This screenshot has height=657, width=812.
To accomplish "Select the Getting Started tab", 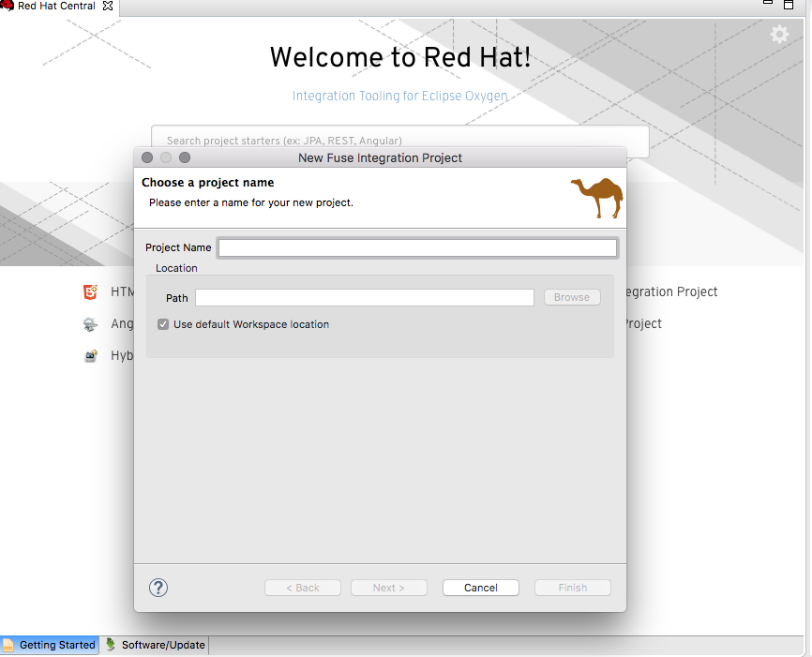I will click(x=50, y=645).
